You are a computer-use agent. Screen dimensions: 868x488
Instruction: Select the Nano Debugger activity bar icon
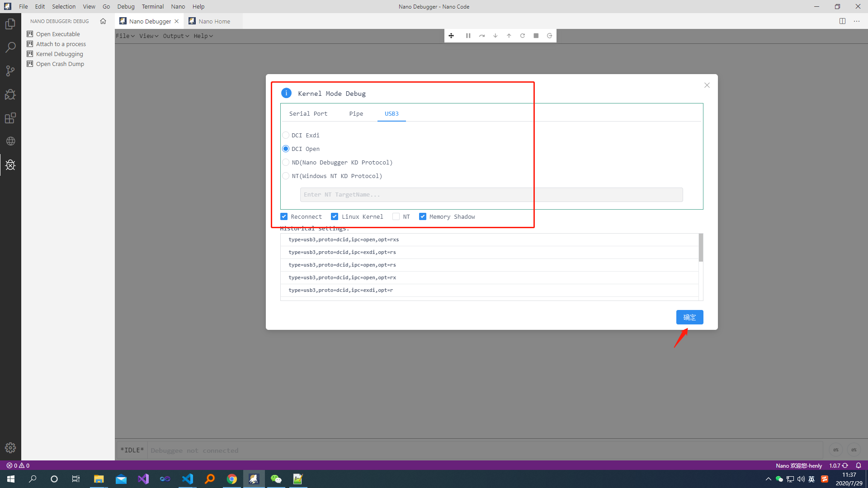point(10,165)
